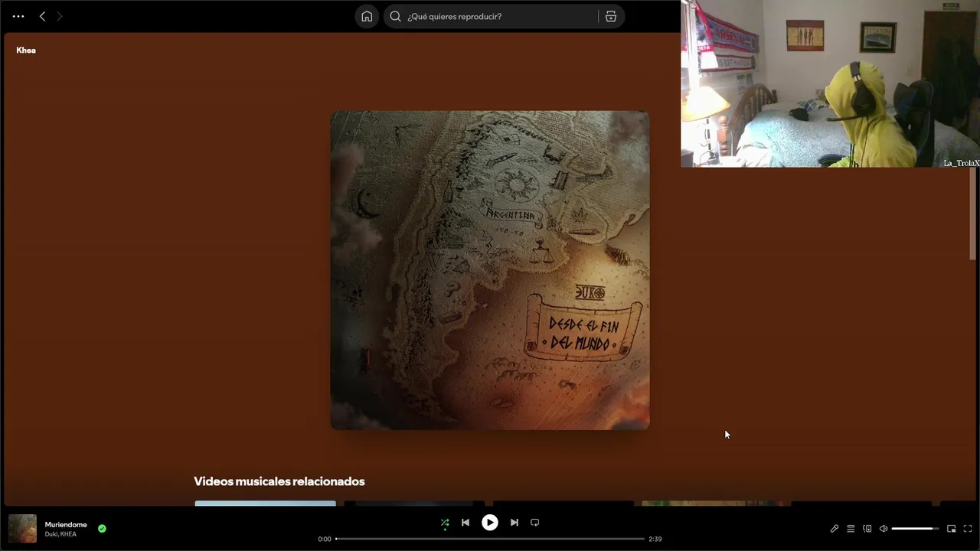Open the Muriendome song title
The width and height of the screenshot is (980, 551).
(66, 524)
